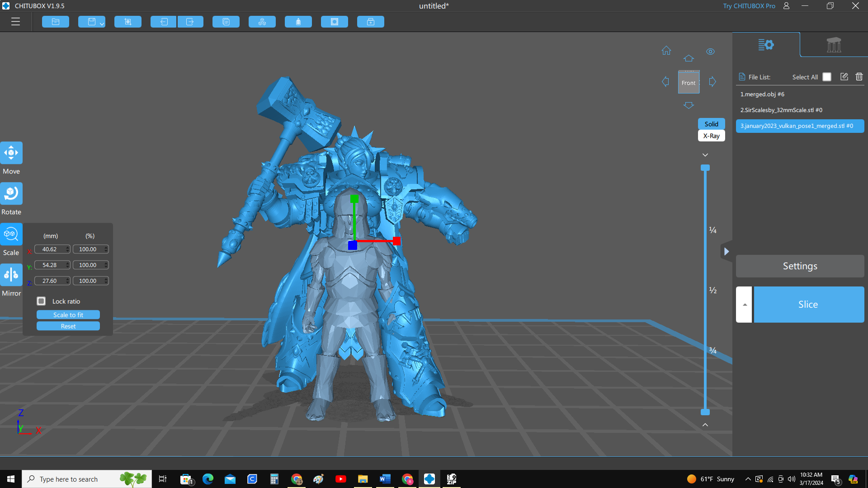Viewport: 868px width, 488px height.
Task: Rotate view left with the left arrow
Action: click(665, 82)
